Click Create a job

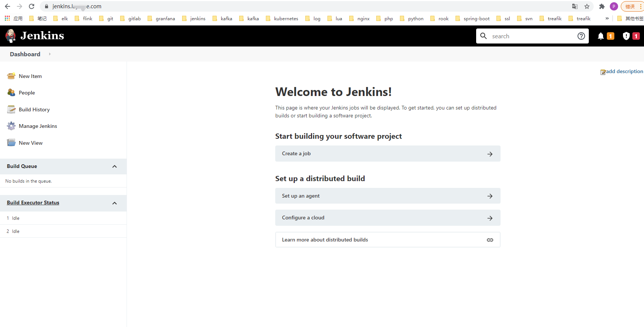click(x=388, y=154)
